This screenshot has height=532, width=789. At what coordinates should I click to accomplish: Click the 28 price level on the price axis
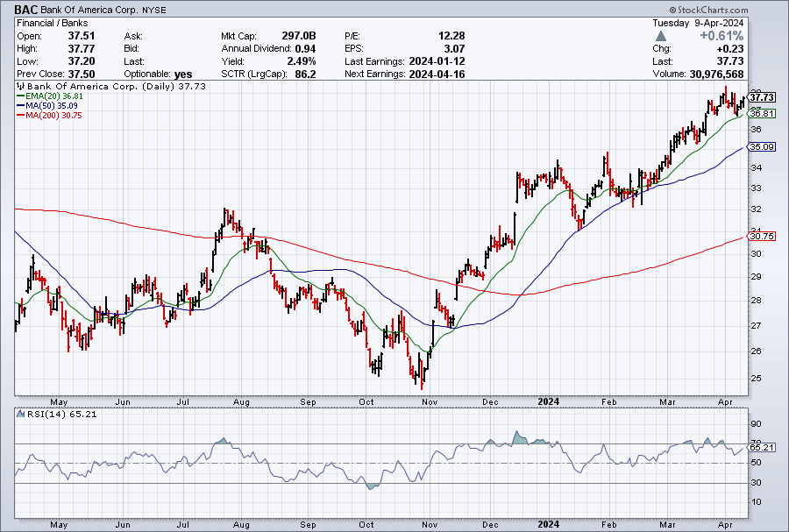pos(756,301)
